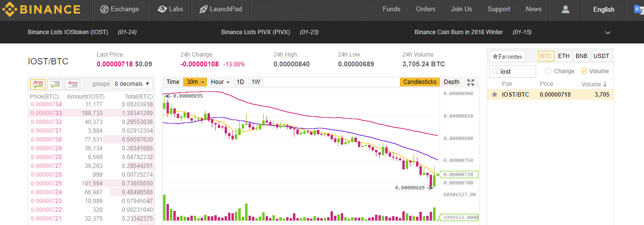Open the Funds menu
The image size is (644, 225).
point(392,9)
